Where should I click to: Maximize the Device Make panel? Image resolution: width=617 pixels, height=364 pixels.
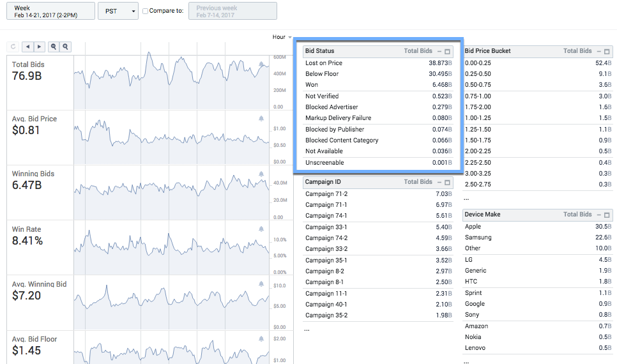pyautogui.click(x=607, y=215)
